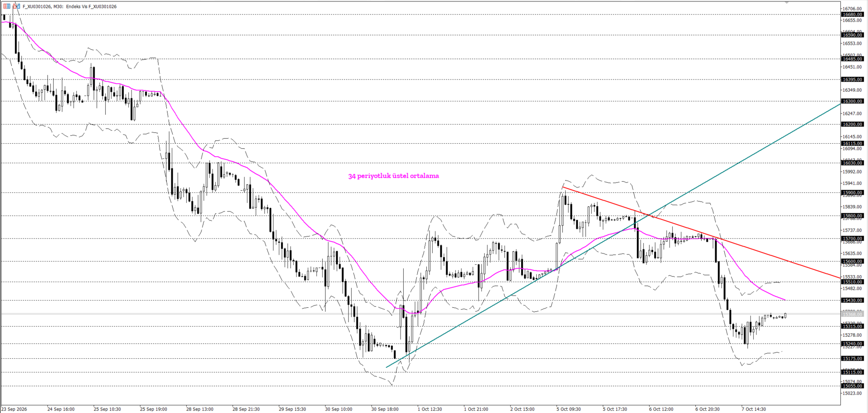Click the '5 Oct 09:30' time axis label

[568, 409]
